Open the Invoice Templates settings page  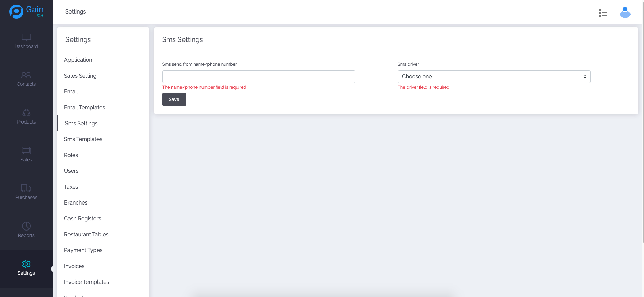pos(86,282)
